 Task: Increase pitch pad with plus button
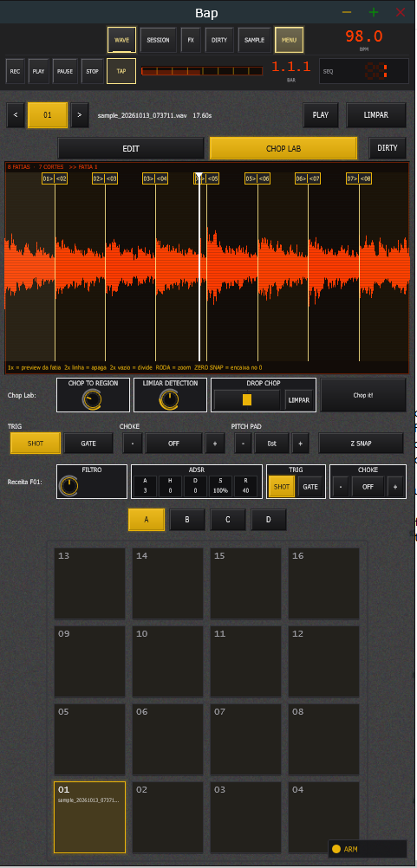300,444
